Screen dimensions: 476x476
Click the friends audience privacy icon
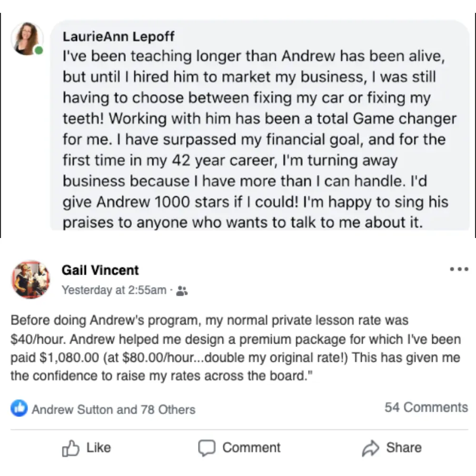pos(182,291)
